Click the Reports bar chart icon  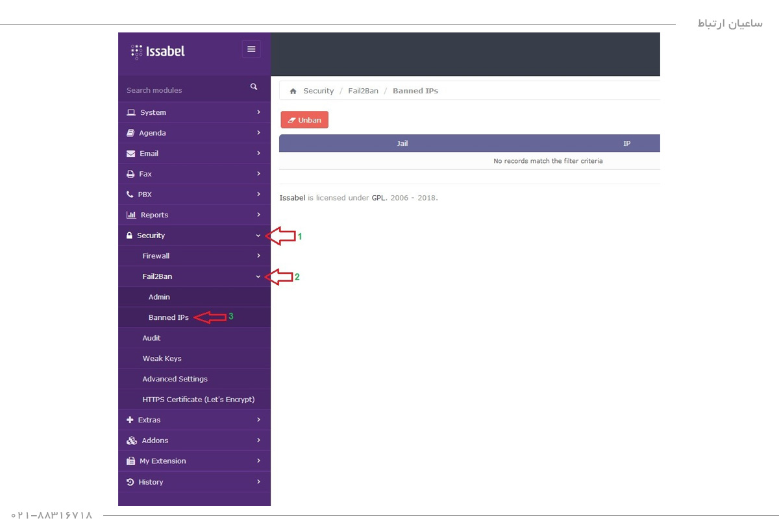pyautogui.click(x=130, y=215)
